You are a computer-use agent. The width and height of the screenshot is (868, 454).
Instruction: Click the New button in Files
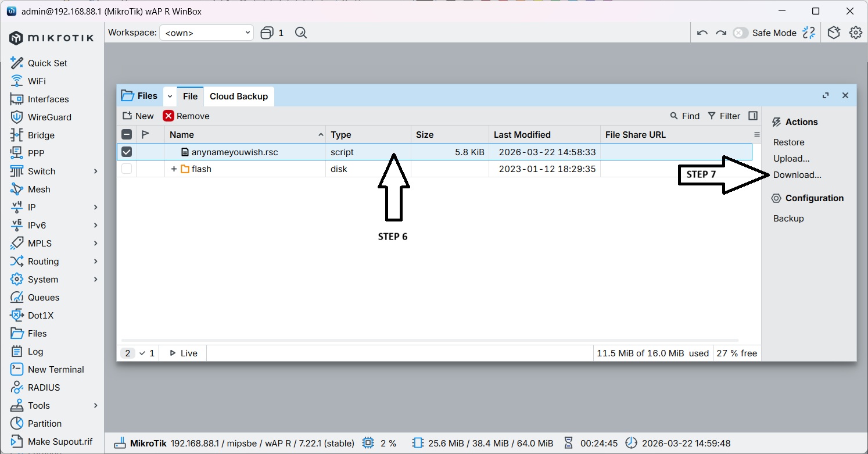138,116
